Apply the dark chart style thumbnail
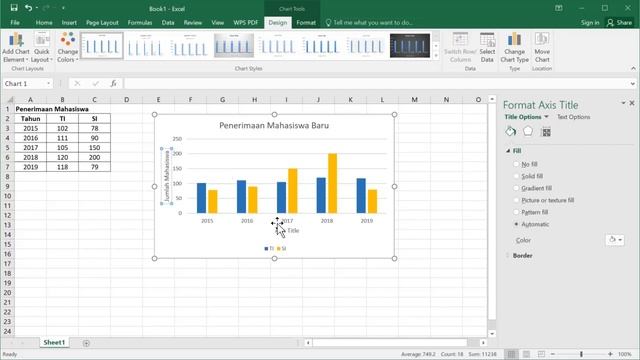The width and height of the screenshot is (640, 360). [410, 45]
